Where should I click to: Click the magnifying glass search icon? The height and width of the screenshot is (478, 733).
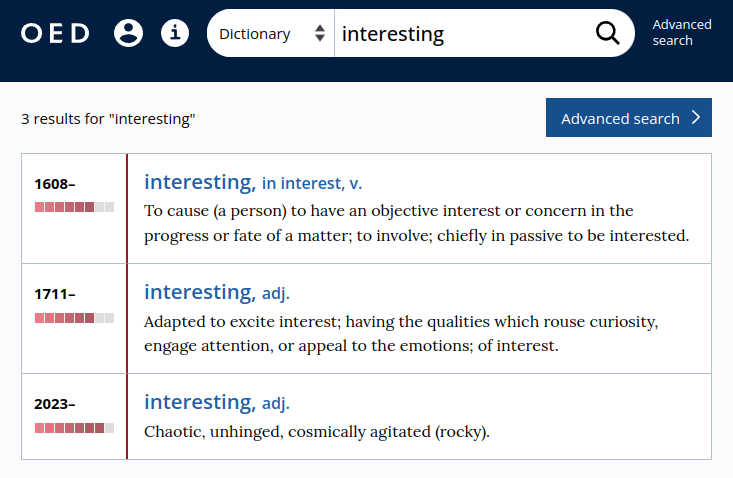[607, 33]
